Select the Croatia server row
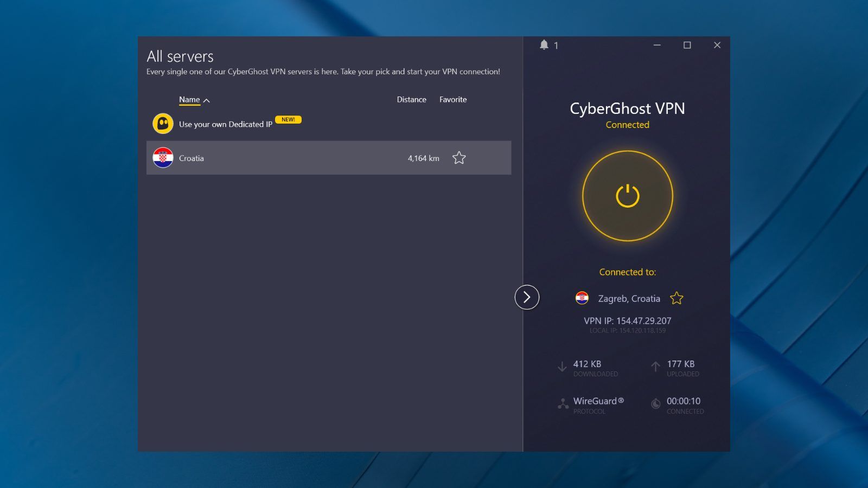Image resolution: width=868 pixels, height=488 pixels. tap(329, 158)
